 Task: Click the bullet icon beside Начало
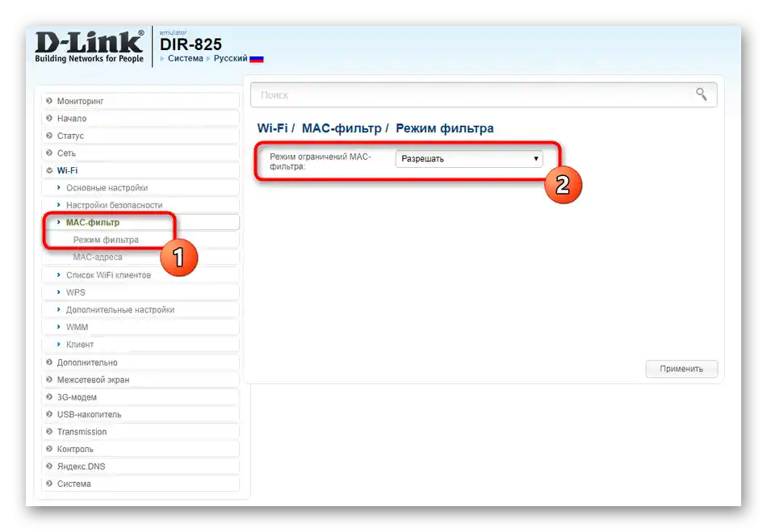point(49,119)
